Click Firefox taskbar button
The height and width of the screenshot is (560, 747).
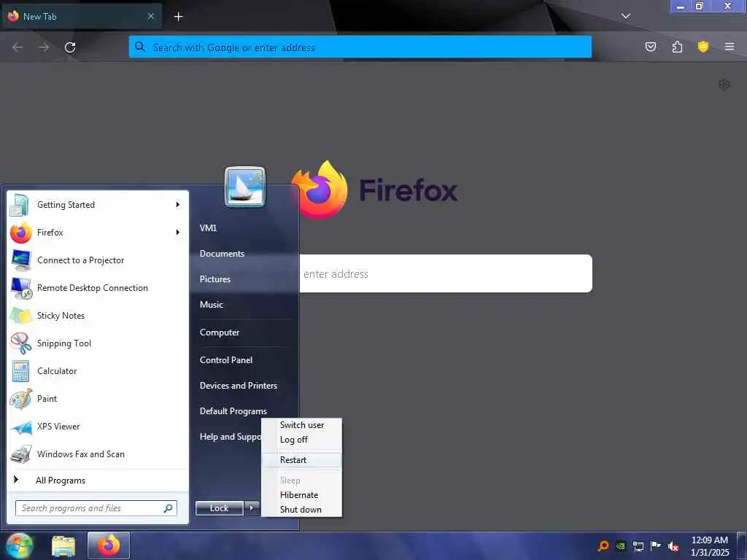(x=109, y=545)
